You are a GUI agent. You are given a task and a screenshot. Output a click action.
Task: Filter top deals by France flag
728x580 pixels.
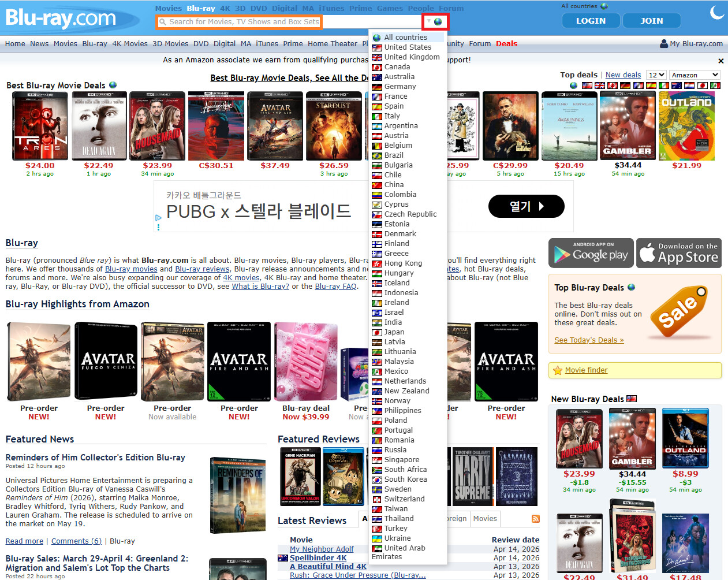tap(639, 85)
